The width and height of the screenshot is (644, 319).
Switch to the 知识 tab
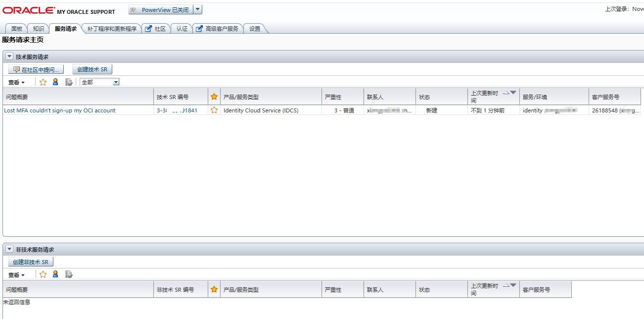click(39, 29)
